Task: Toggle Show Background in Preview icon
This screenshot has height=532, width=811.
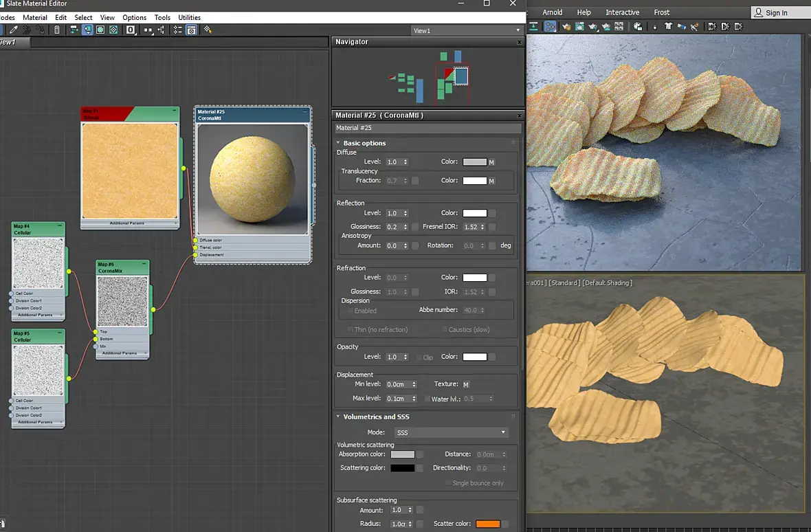Action: pyautogui.click(x=113, y=30)
